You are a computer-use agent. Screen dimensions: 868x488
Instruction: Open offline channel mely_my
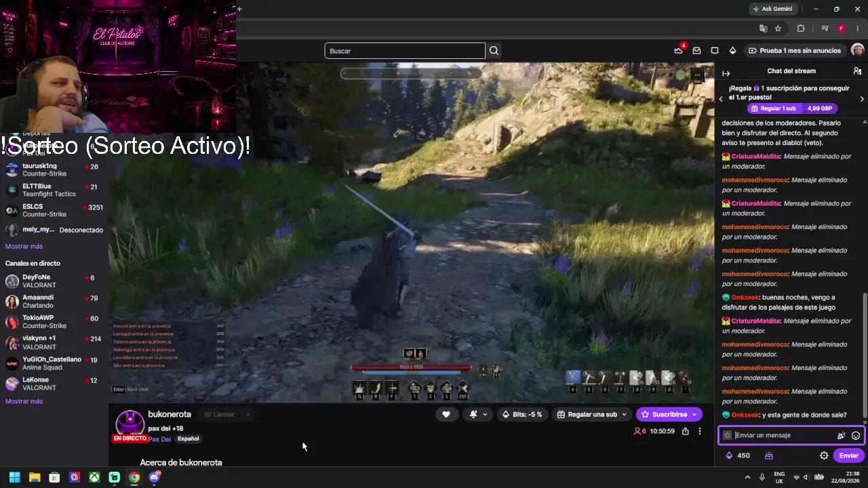[x=54, y=230]
